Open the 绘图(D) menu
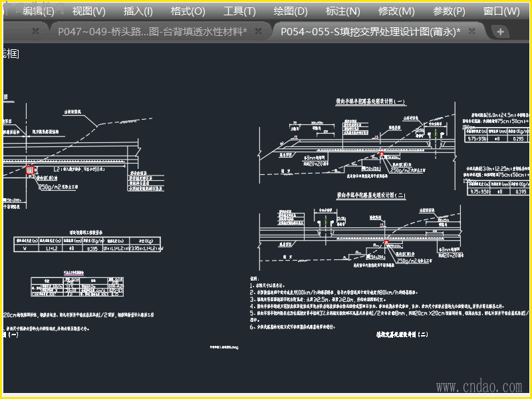This screenshot has width=532, height=399. click(x=291, y=11)
